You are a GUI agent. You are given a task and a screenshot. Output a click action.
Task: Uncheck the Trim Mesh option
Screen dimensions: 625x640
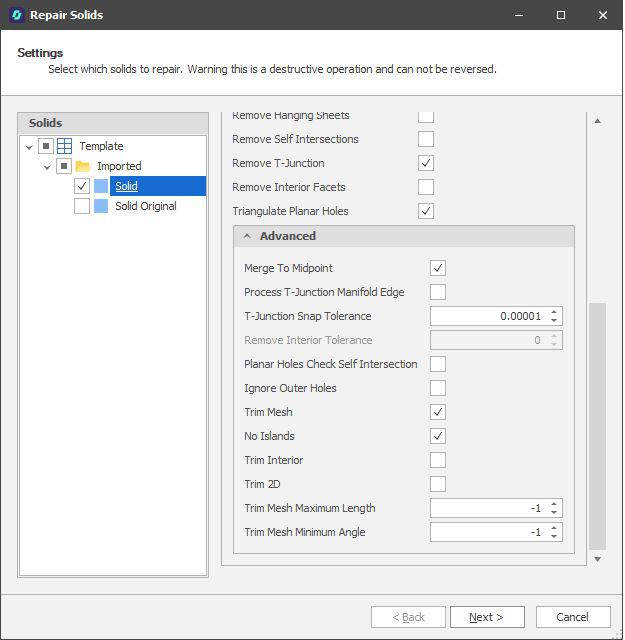click(x=438, y=412)
